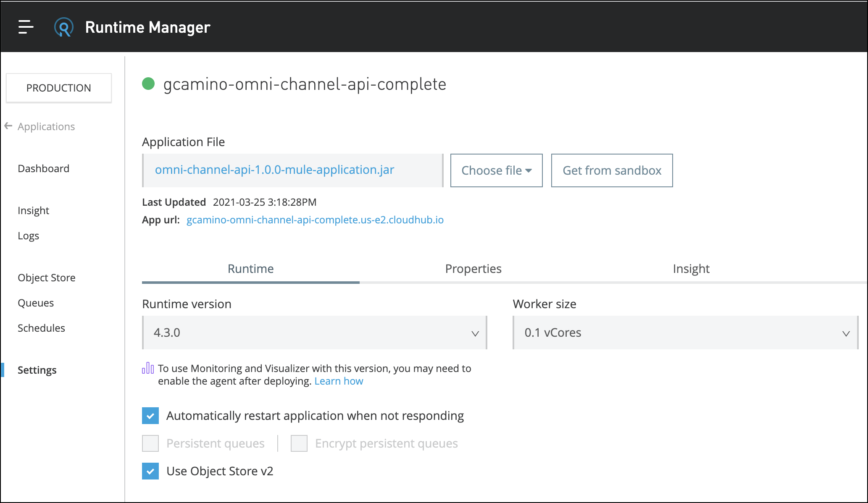Toggle Automatically restart application checkbox

[x=150, y=416]
